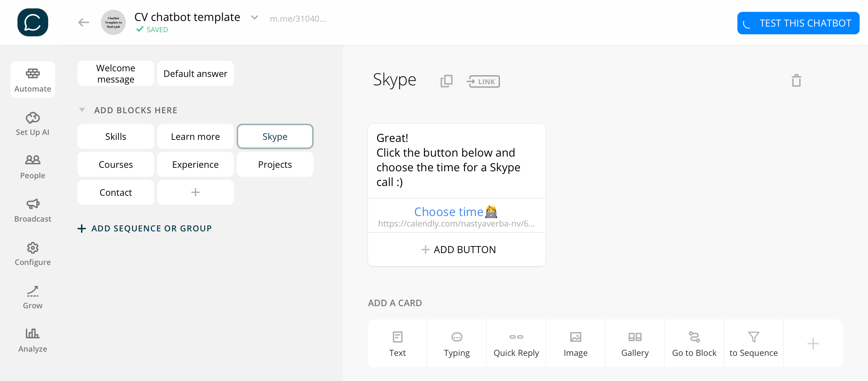
Task: Click TEST THIS CHATBOT
Action: click(x=798, y=23)
